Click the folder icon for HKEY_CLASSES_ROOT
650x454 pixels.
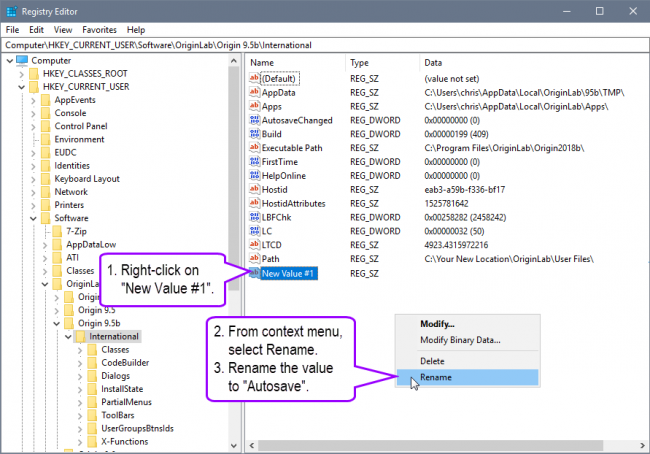point(33,74)
